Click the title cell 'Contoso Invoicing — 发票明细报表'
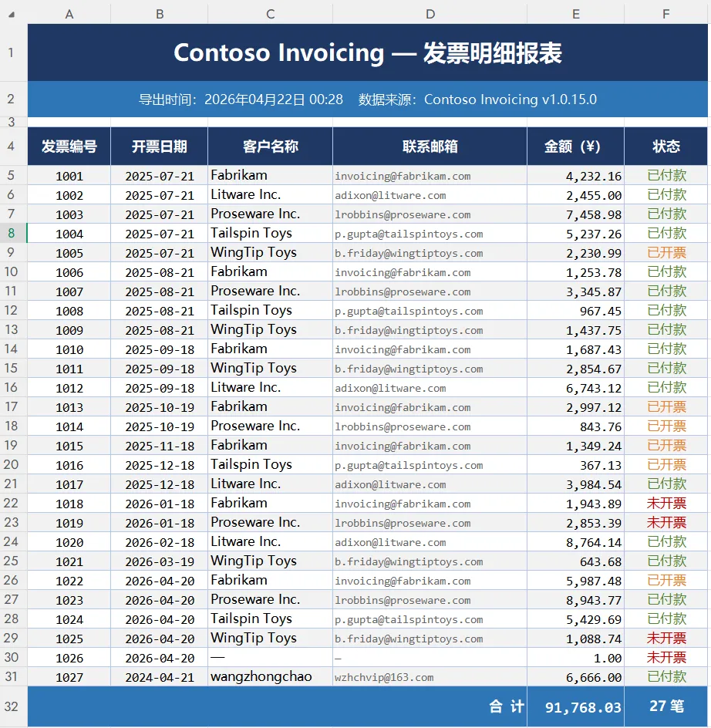Screen dimensions: 711x728 click(368, 52)
